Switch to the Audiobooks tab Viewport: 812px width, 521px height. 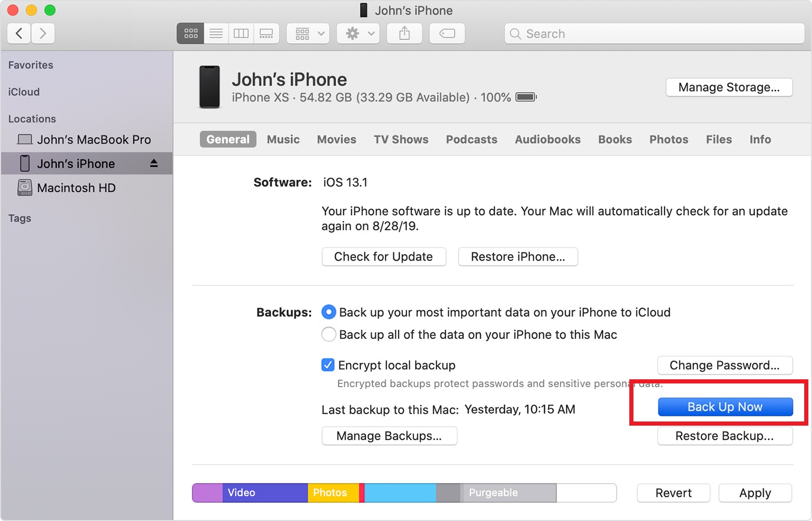548,139
